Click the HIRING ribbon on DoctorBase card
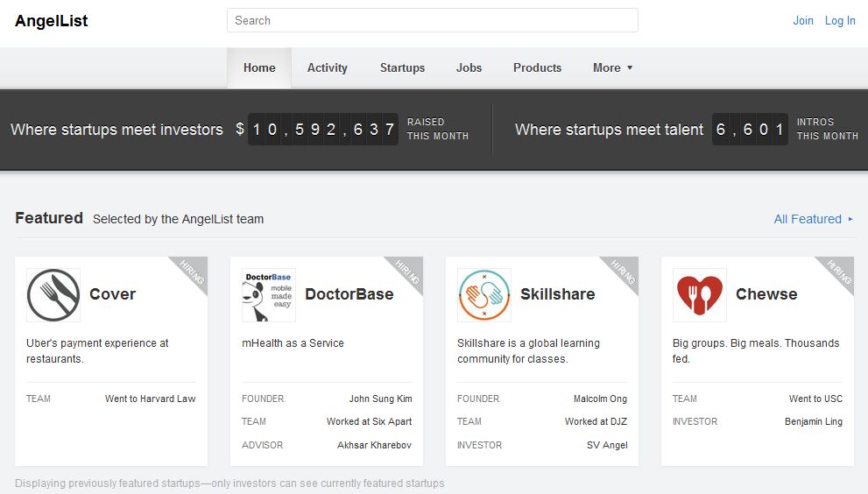The image size is (868, 494). tap(408, 272)
